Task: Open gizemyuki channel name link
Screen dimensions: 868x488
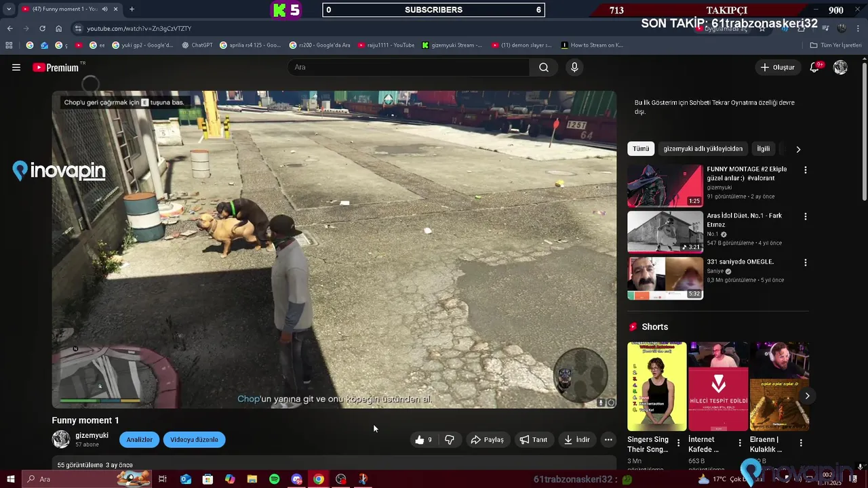Action: (92, 436)
